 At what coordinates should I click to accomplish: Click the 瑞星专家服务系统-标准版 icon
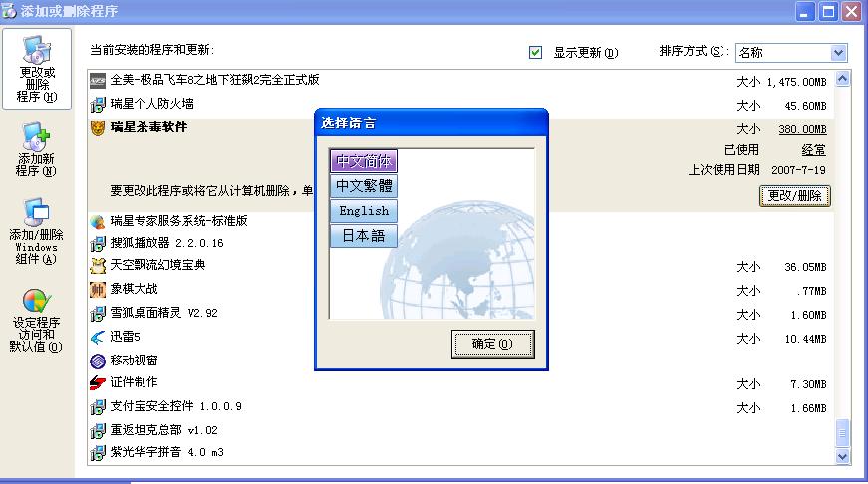(98, 222)
